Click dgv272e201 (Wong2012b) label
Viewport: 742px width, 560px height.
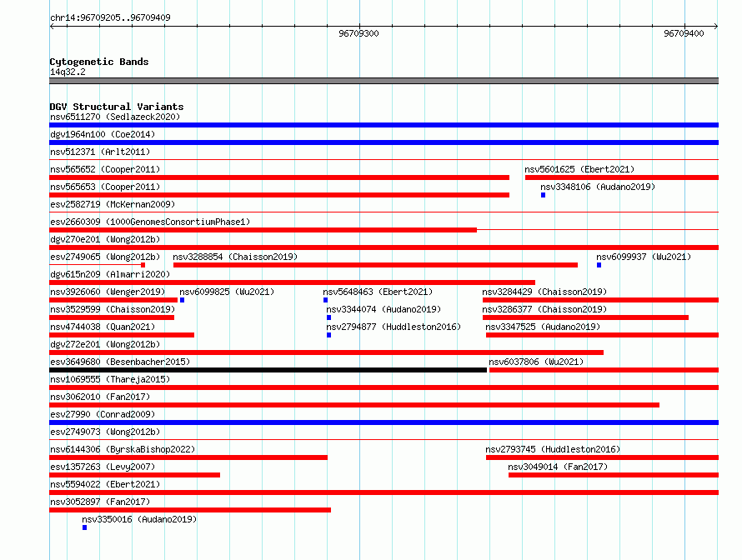point(105,344)
